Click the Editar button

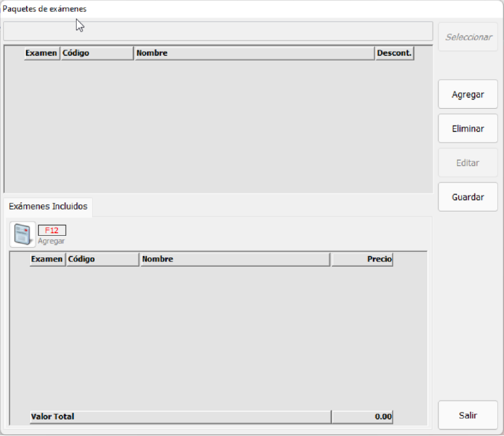click(x=468, y=163)
